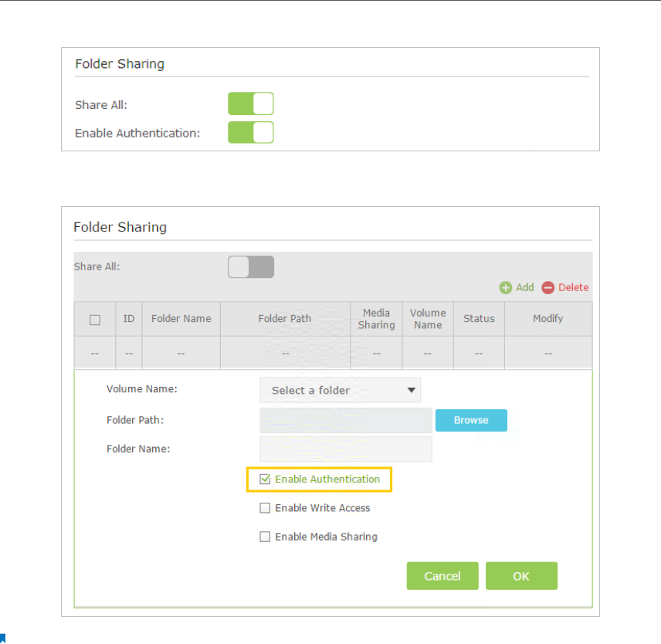Click the Folder Path input field
This screenshot has height=644, width=661.
pyautogui.click(x=346, y=420)
